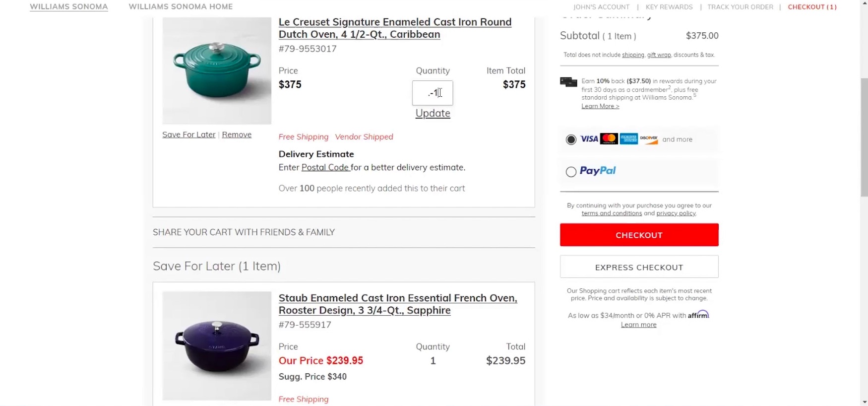Enter a Postal Code for delivery estimate
The height and width of the screenshot is (406, 868).
[x=325, y=167]
